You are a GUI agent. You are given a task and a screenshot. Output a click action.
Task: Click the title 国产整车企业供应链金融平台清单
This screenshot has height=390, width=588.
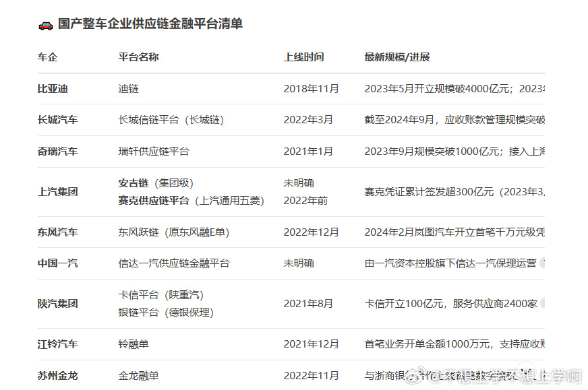point(150,24)
